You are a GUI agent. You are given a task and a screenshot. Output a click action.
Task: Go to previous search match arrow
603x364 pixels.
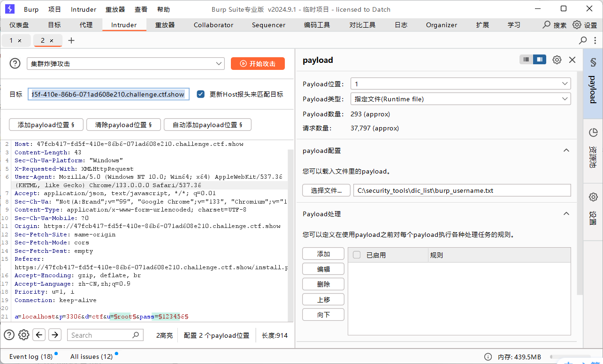pyautogui.click(x=39, y=335)
